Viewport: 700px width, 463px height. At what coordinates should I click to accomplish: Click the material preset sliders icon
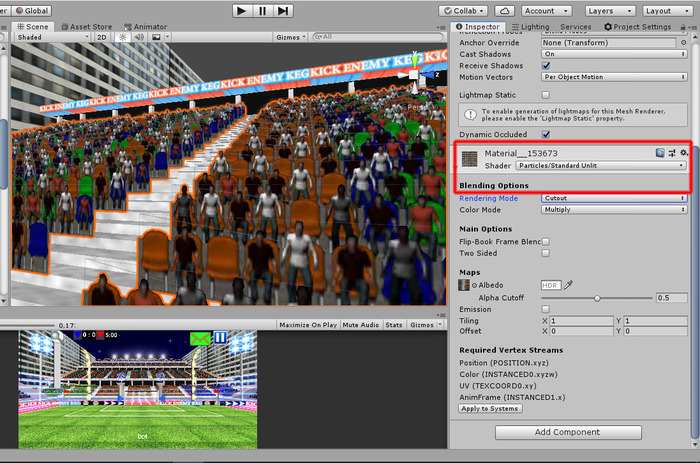(x=672, y=153)
